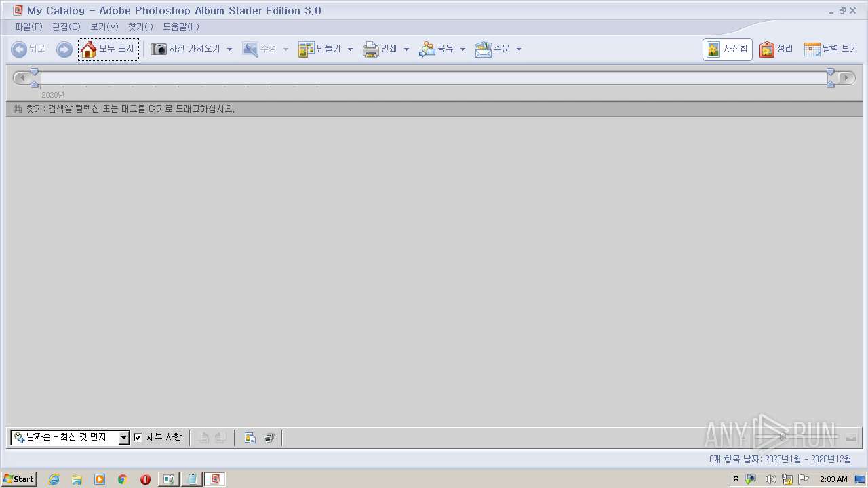Expand the 만들기 dropdown arrow
868x488 pixels.
pyautogui.click(x=350, y=49)
